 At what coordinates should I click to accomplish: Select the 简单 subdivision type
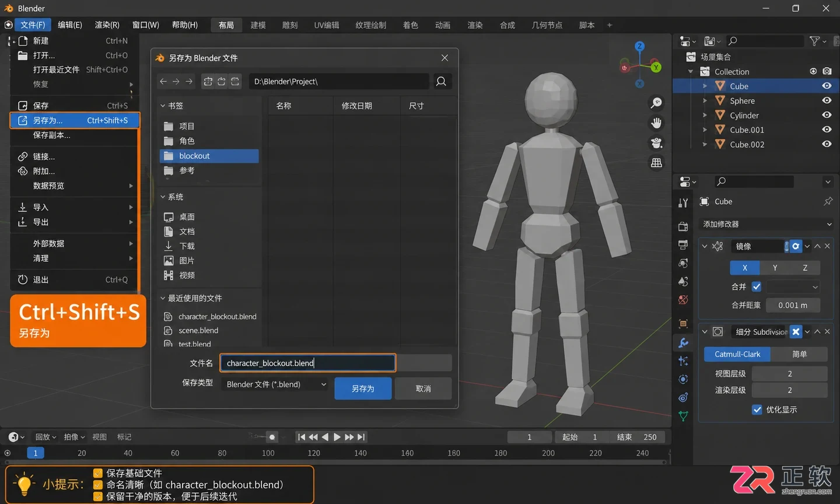(x=799, y=354)
